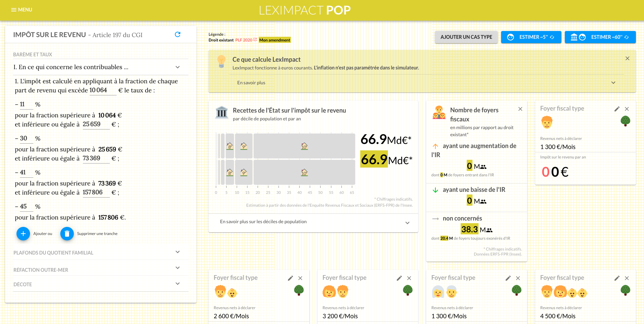The width and height of the screenshot is (644, 324).
Task: Click the 10th decile house icon in the bottom bar
Action: (304, 172)
